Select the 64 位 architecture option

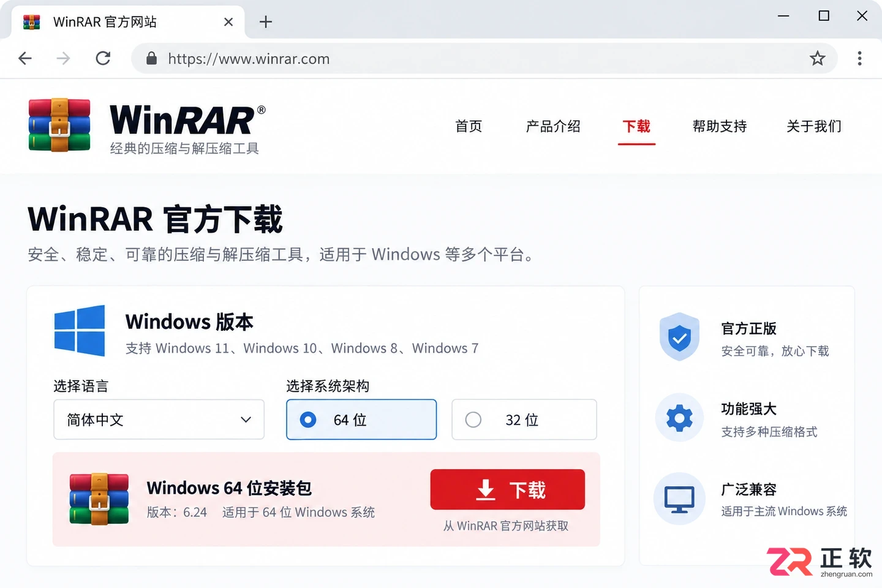[x=361, y=420]
